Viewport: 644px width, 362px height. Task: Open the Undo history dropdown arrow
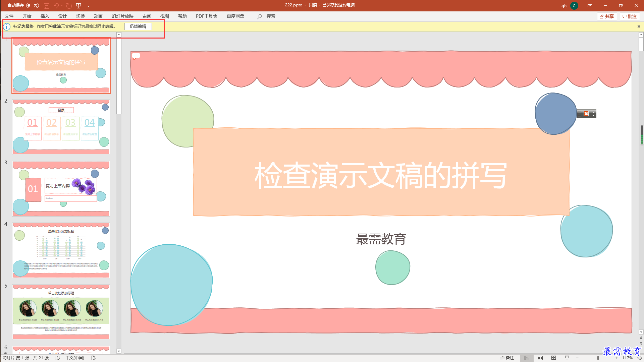(62, 6)
